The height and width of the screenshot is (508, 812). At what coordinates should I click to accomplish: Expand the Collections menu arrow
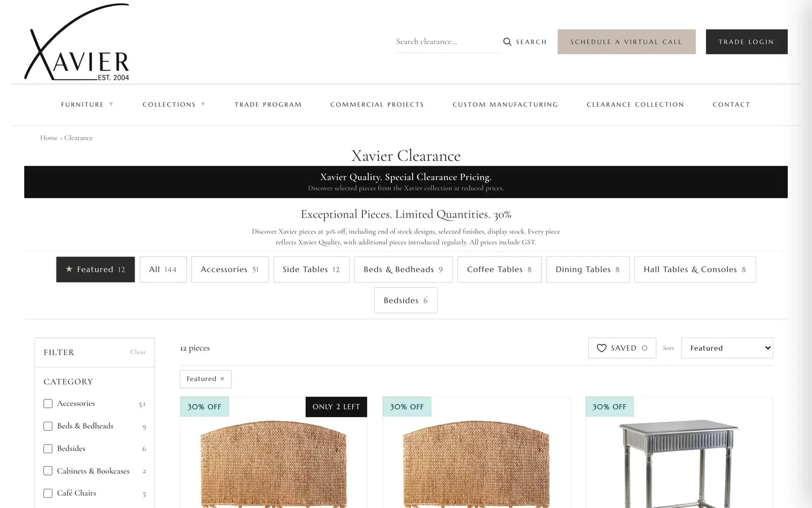tap(203, 104)
